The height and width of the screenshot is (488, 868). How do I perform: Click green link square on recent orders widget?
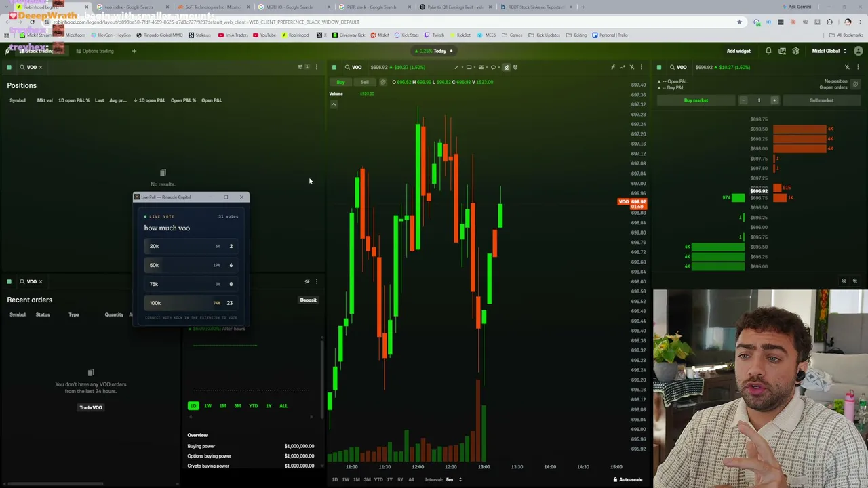click(9, 281)
